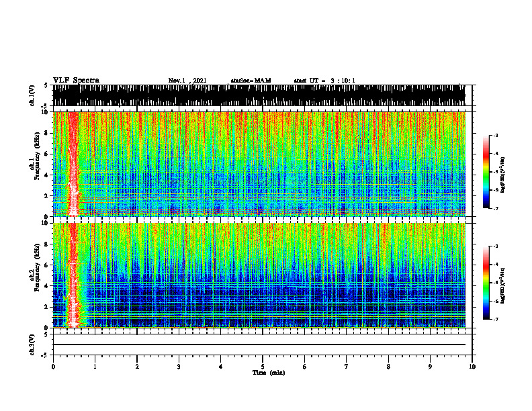Select the "Time (min)" x-axis label
Image resolution: width=532 pixels, height=411 pixels.
pos(269,373)
